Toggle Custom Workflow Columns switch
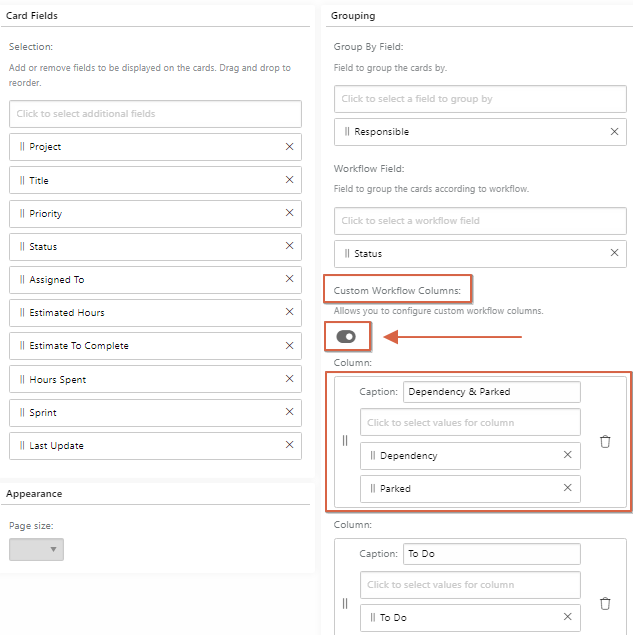The image size is (633, 635). [x=346, y=337]
